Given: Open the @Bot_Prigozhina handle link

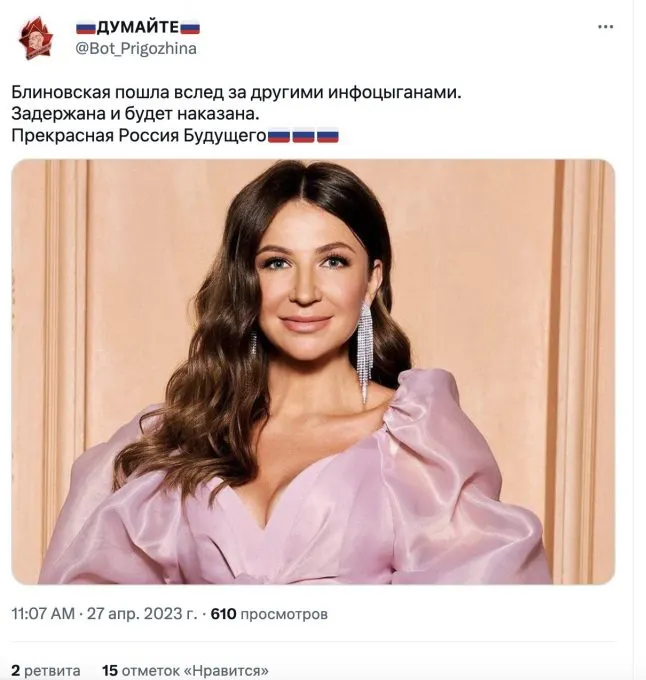Looking at the screenshot, I should click(x=136, y=49).
